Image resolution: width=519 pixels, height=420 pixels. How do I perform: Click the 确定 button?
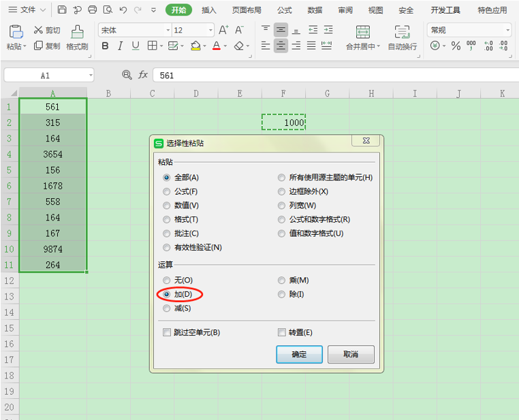point(299,355)
